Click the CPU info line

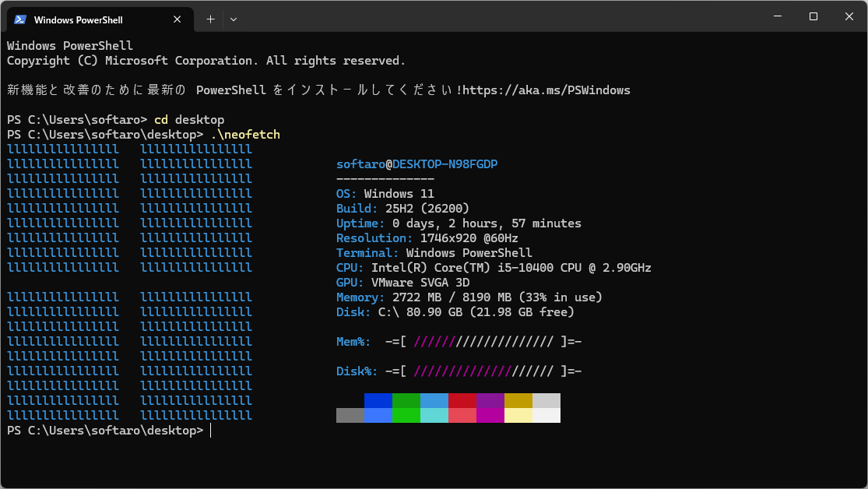(x=494, y=268)
